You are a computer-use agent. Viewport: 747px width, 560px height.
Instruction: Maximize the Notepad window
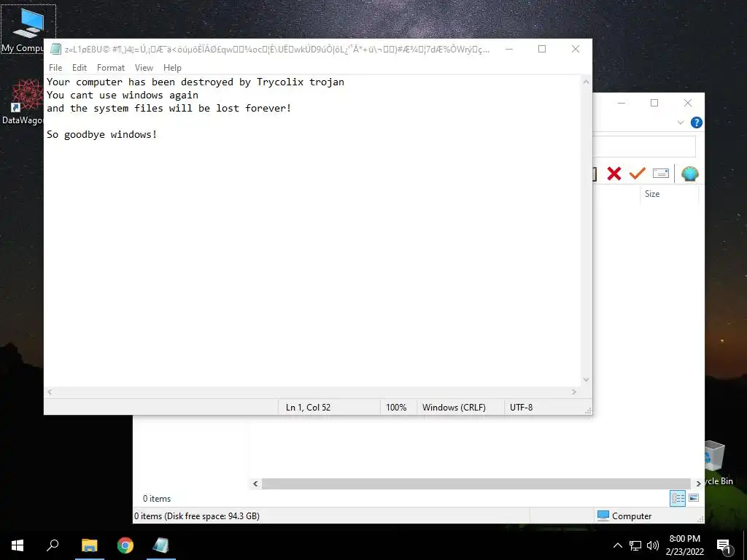[x=542, y=49]
